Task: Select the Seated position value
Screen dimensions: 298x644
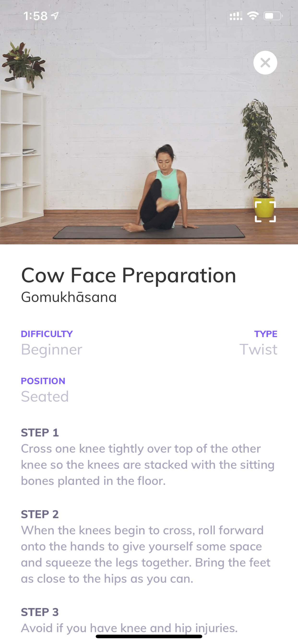Action: (x=45, y=396)
